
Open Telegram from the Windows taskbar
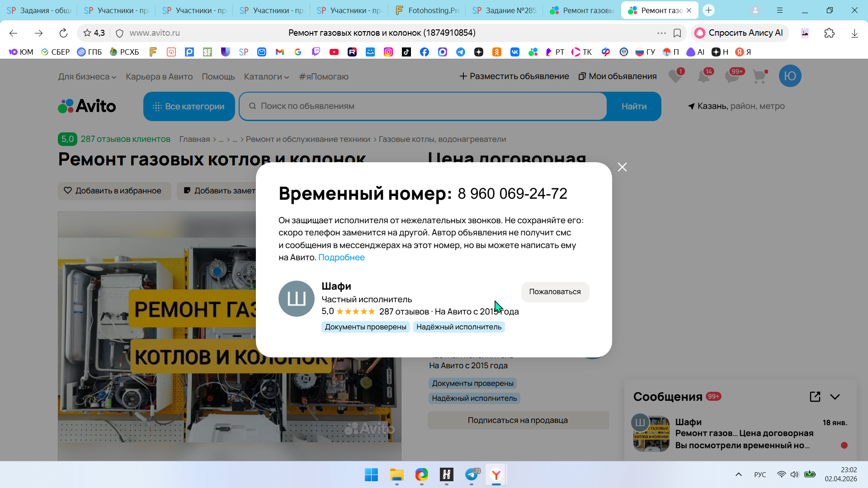[472, 475]
